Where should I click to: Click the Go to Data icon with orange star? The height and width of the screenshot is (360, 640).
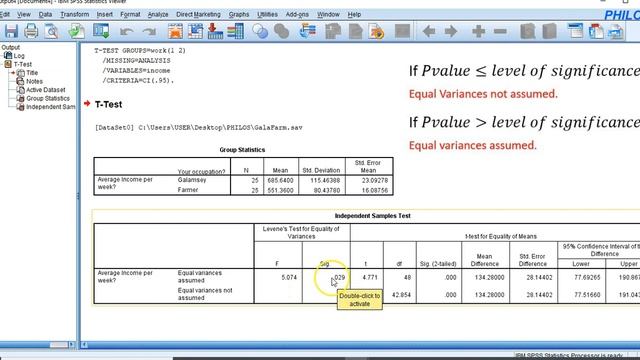pos(176,31)
